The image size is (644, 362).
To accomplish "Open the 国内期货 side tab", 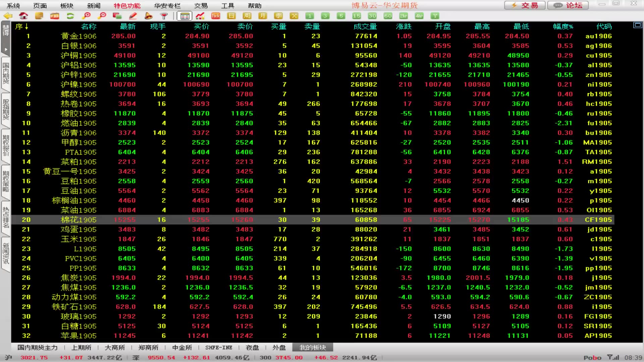I will (6, 73).
